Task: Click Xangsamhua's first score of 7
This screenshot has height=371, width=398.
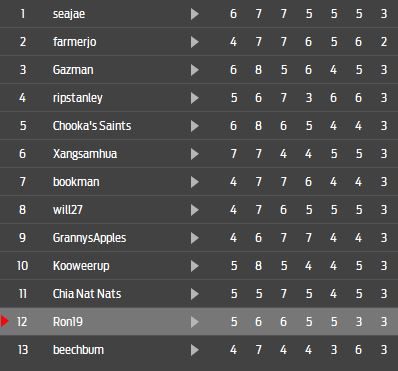Action: [x=233, y=154]
